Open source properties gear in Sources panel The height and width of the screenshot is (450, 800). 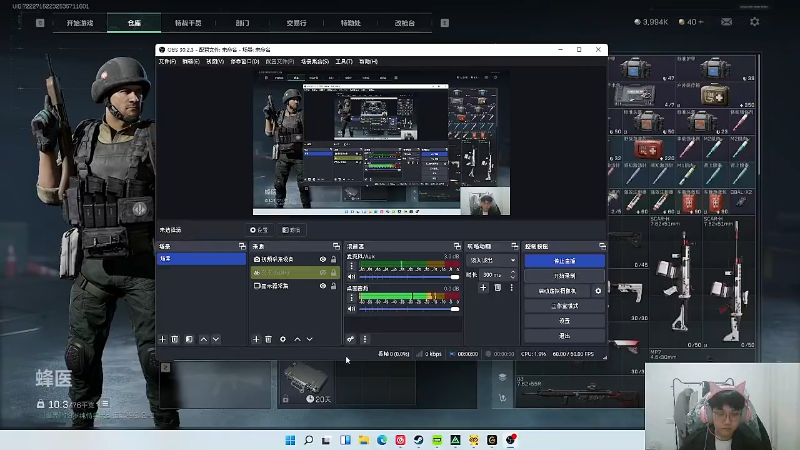point(283,339)
